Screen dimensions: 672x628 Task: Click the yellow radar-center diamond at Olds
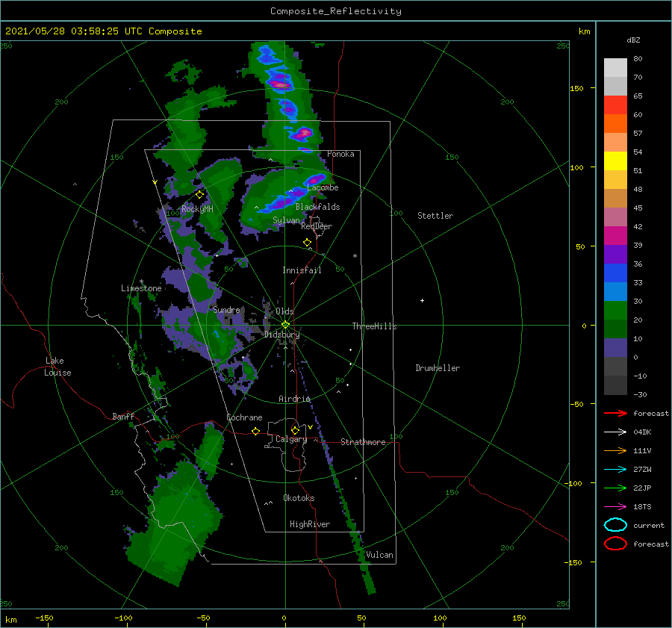285,325
